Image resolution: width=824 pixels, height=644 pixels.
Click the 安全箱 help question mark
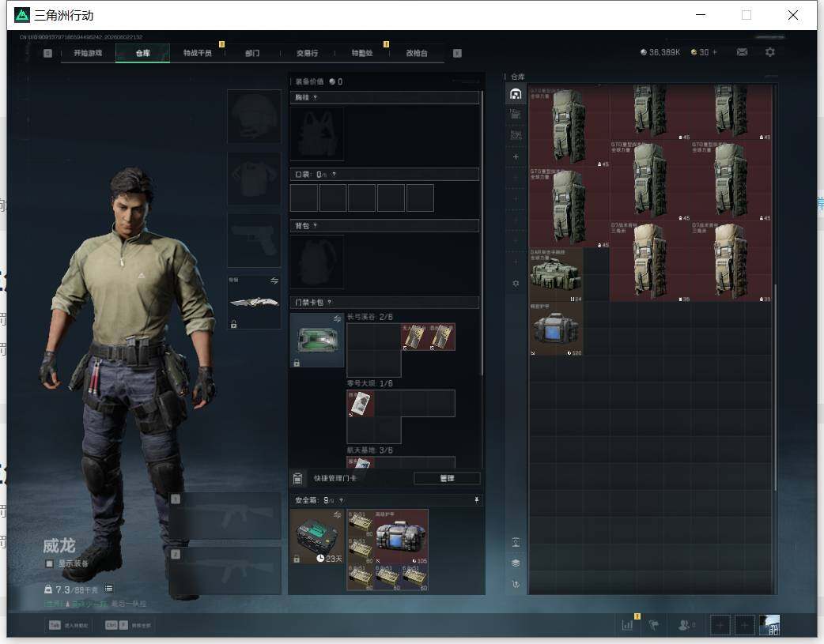pos(341,500)
